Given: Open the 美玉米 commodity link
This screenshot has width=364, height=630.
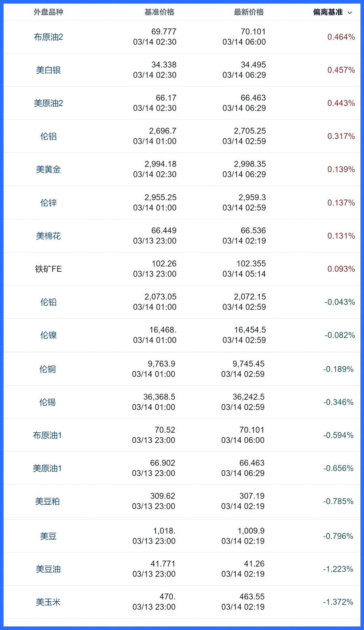Looking at the screenshot, I should (x=48, y=602).
